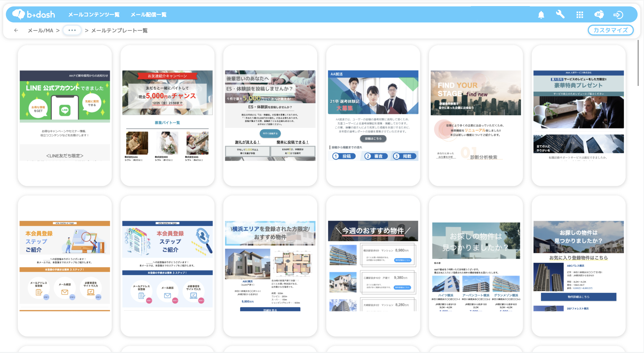Select the FIND YOUR STAGE template
The height and width of the screenshot is (353, 644).
(x=476, y=115)
